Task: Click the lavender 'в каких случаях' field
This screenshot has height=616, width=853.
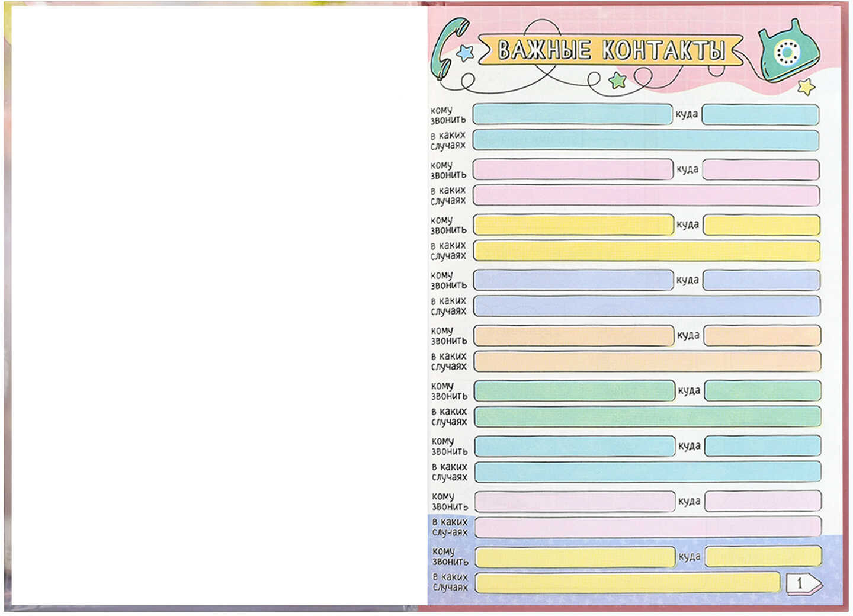Action: (647, 306)
